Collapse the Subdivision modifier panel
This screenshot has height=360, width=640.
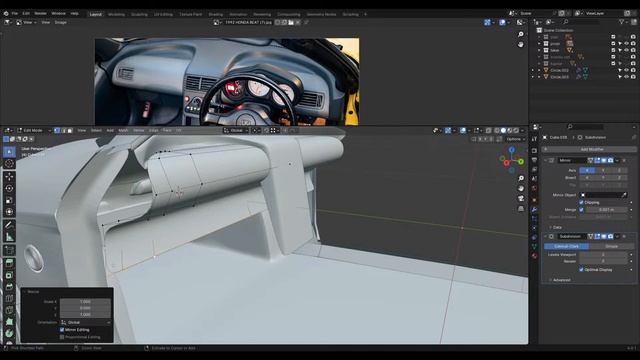point(545,236)
